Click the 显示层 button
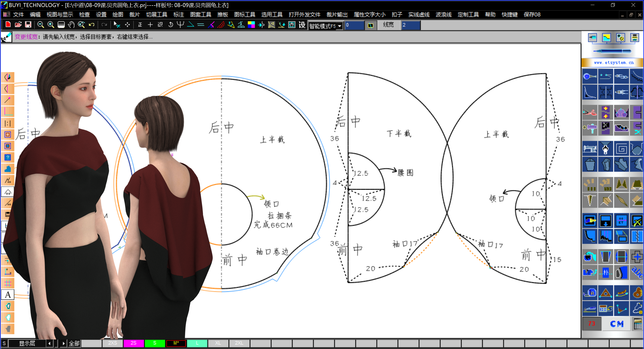The width and height of the screenshot is (644, 349). [27, 343]
